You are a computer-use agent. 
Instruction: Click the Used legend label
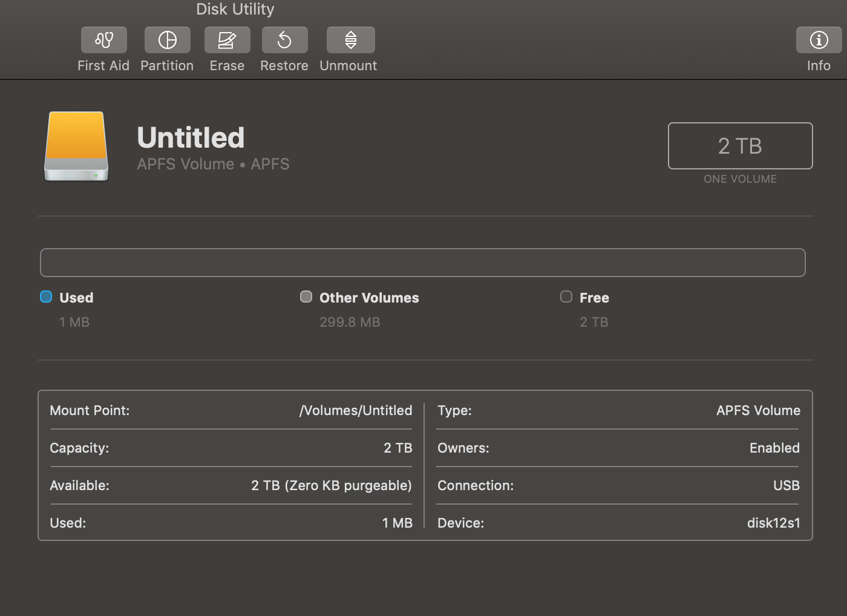76,298
